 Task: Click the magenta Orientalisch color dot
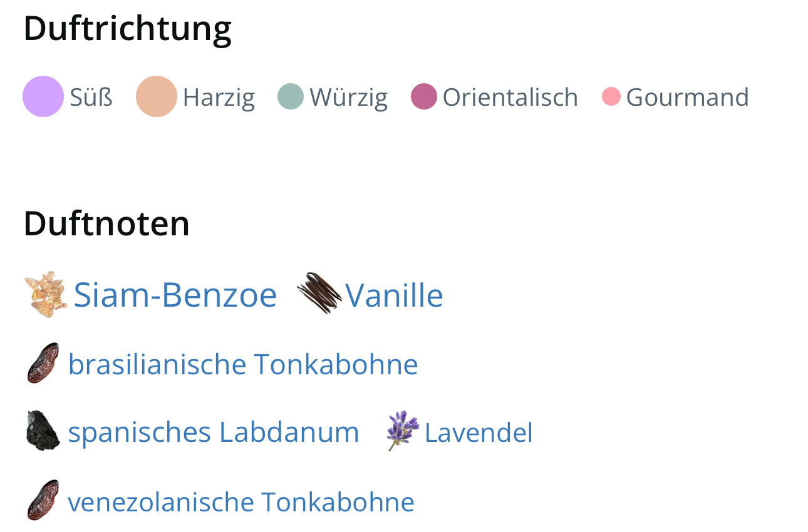(x=423, y=96)
